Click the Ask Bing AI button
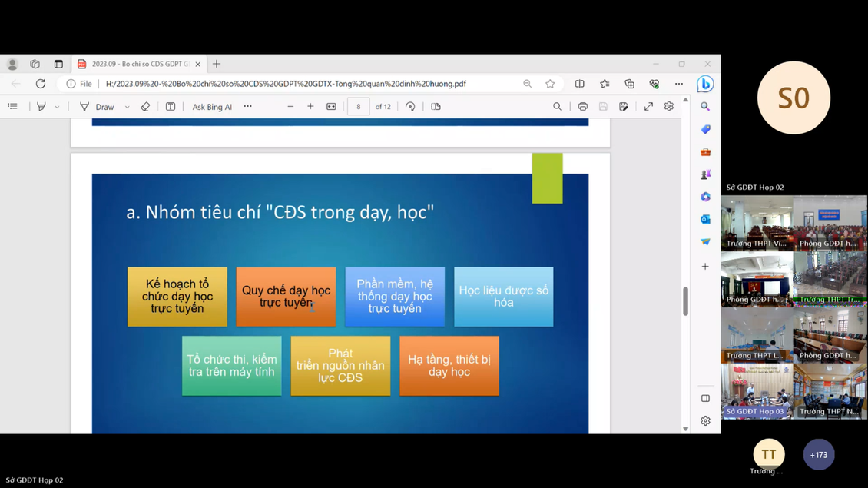This screenshot has width=868, height=488. (x=212, y=107)
